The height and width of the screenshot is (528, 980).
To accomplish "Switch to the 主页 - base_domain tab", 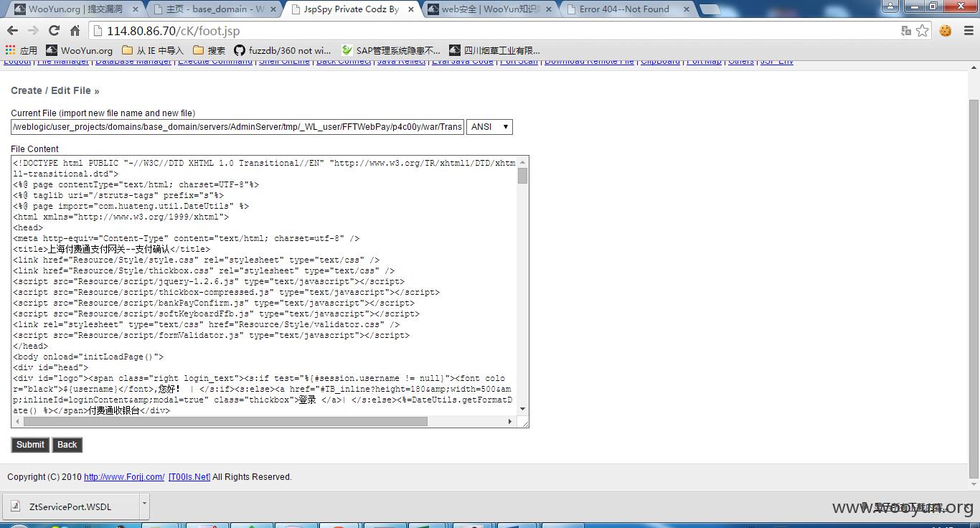I will click(214, 9).
